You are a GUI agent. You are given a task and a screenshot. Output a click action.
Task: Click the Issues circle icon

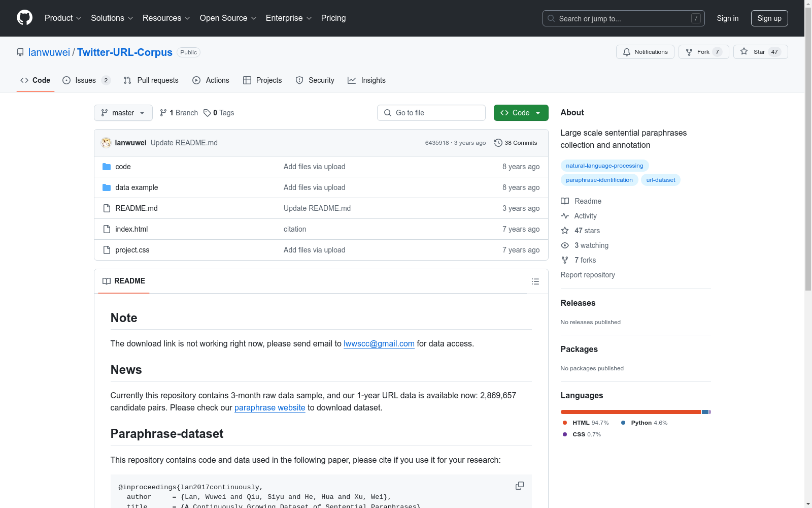point(66,80)
